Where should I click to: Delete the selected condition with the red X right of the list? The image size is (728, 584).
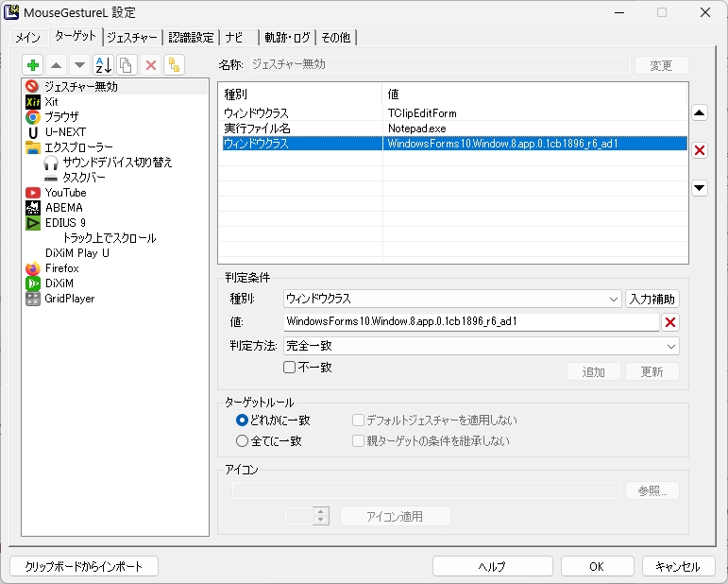click(x=700, y=151)
